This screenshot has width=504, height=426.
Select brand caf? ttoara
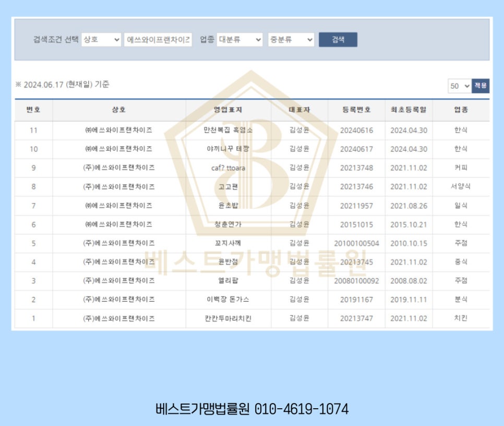pyautogui.click(x=228, y=168)
